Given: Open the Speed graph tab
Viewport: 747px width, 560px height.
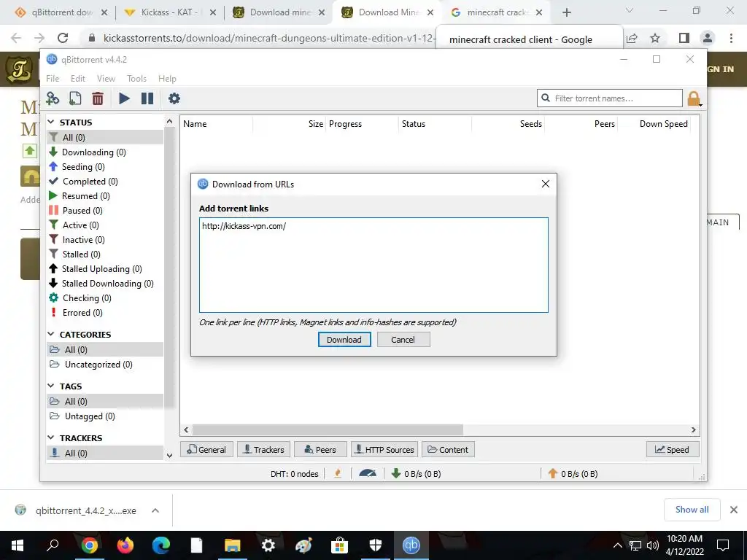Looking at the screenshot, I should pyautogui.click(x=672, y=449).
